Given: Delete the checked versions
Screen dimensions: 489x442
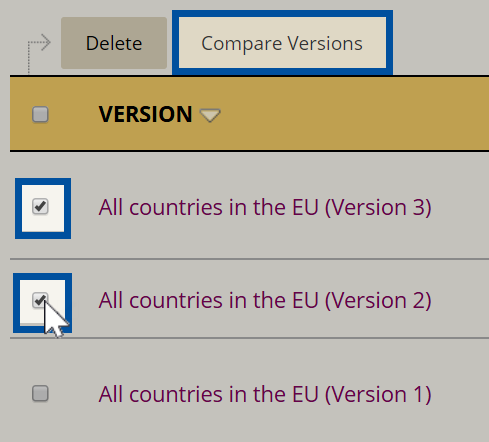Looking at the screenshot, I should 114,43.
